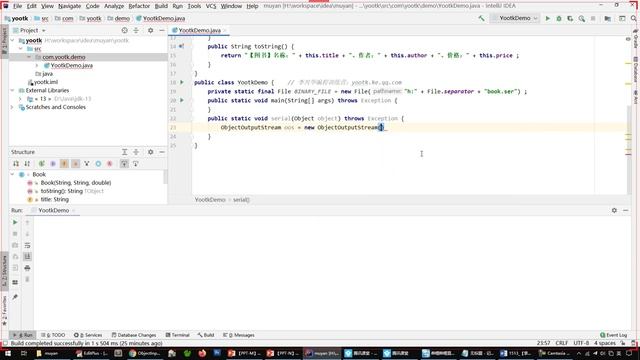Image resolution: width=640 pixels, height=360 pixels.
Task: Click the Build project hammer icon
Action: 482,18
